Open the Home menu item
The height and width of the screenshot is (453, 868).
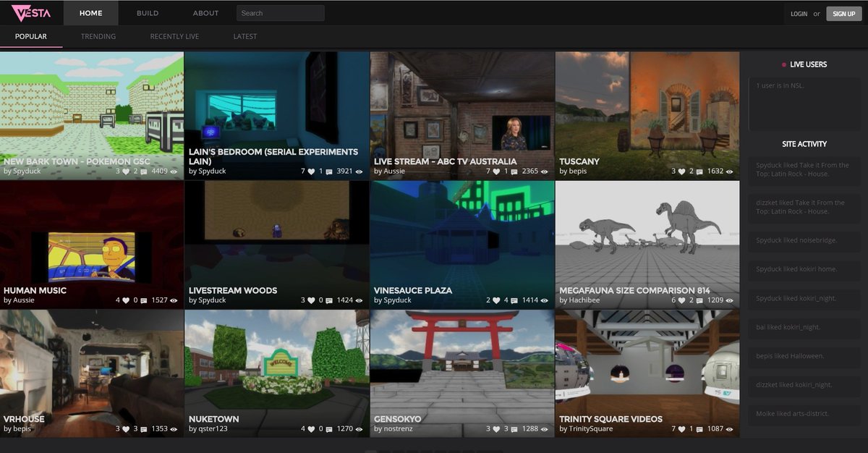pyautogui.click(x=90, y=13)
